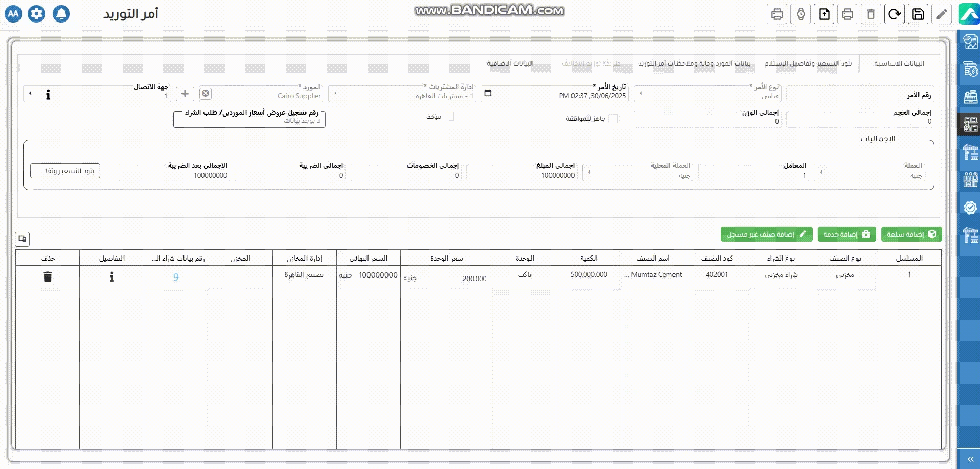
Task: Click the refresh icon in top toolbar
Action: (x=894, y=14)
